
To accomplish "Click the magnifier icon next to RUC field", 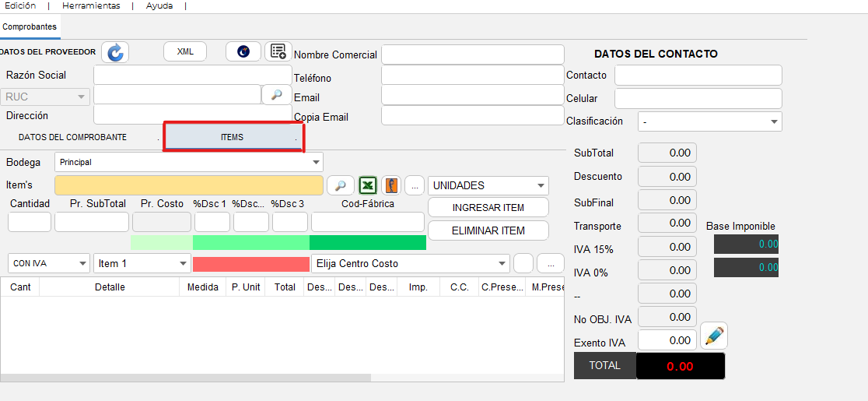I will coord(276,95).
